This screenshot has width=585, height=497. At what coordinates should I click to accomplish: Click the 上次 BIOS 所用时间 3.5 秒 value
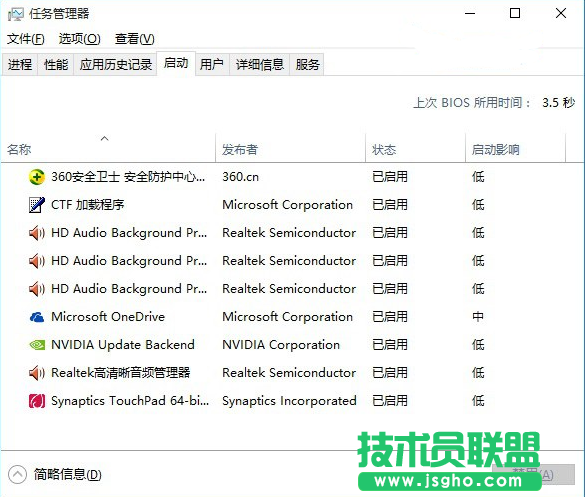(x=559, y=103)
